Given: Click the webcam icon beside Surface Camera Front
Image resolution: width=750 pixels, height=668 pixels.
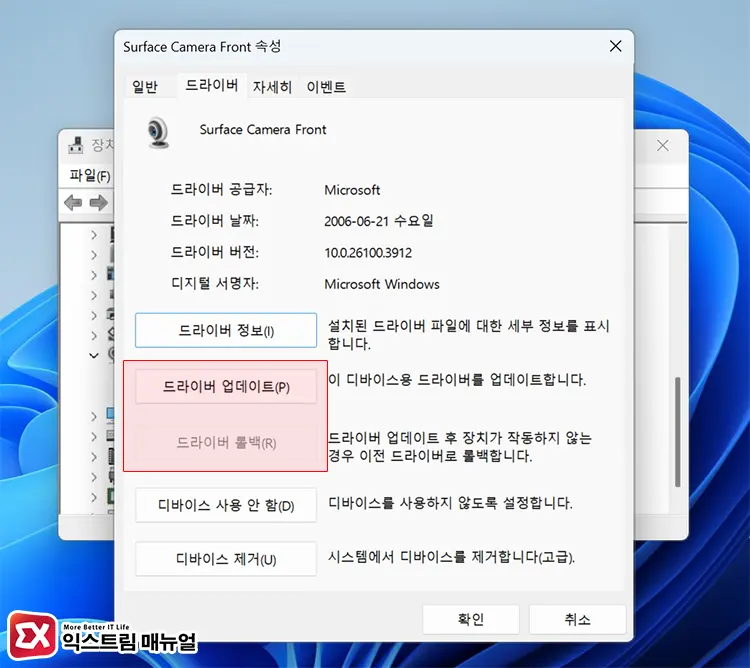Looking at the screenshot, I should coord(158,132).
